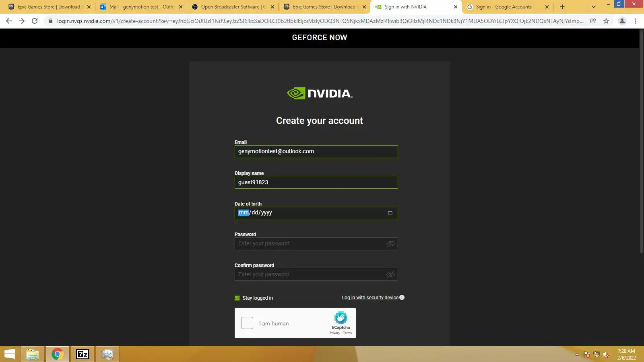Toggle visibility of the Password field
Screen dimensions: 644x362
390,244
